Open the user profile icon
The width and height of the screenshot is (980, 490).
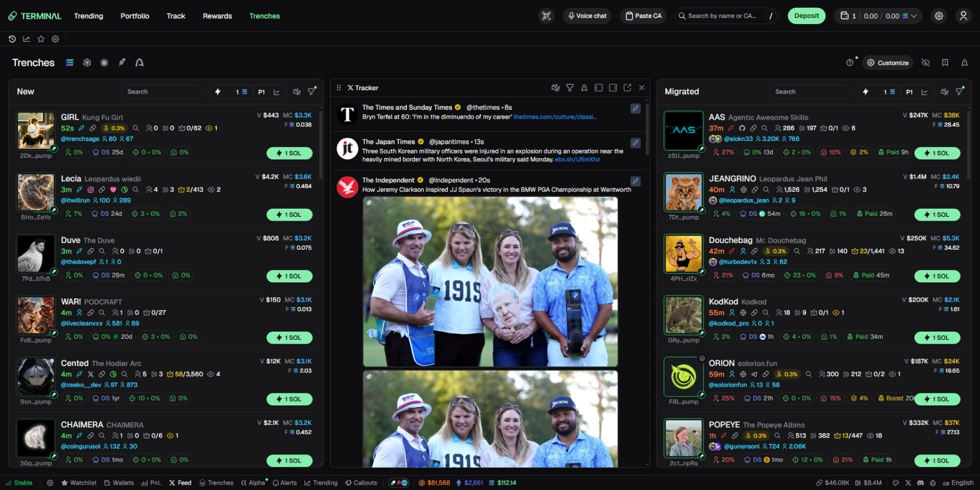point(964,16)
